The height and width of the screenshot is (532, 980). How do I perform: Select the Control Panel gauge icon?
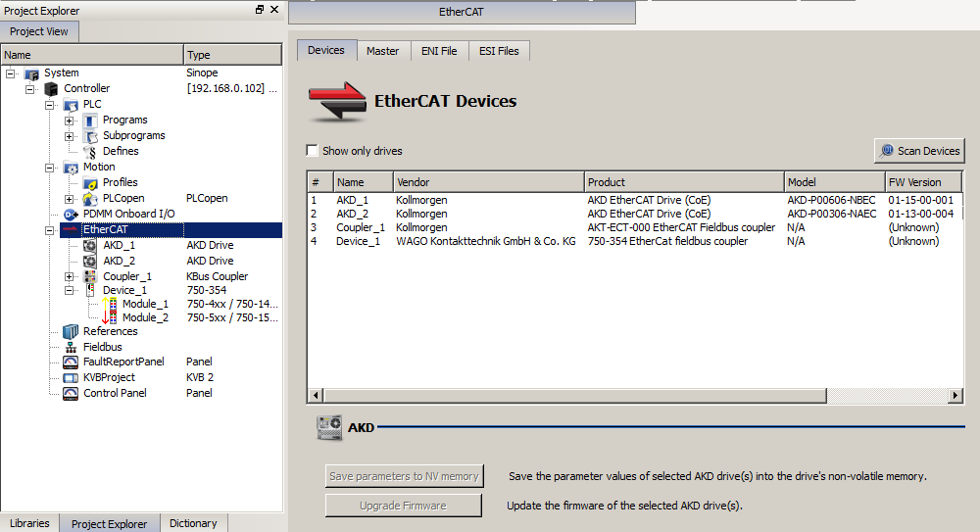[x=71, y=393]
